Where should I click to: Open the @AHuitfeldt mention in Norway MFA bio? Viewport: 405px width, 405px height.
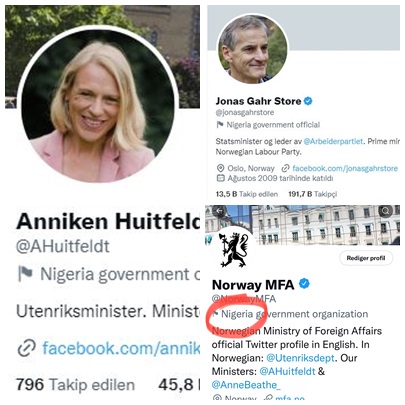(x=287, y=371)
